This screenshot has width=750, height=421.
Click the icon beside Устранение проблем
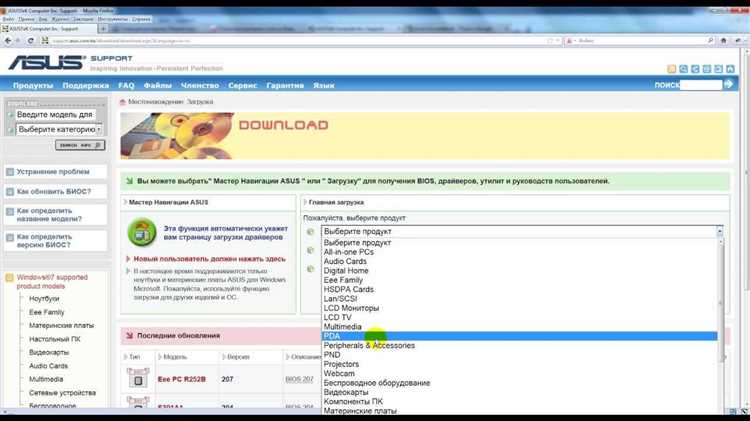coord(10,171)
